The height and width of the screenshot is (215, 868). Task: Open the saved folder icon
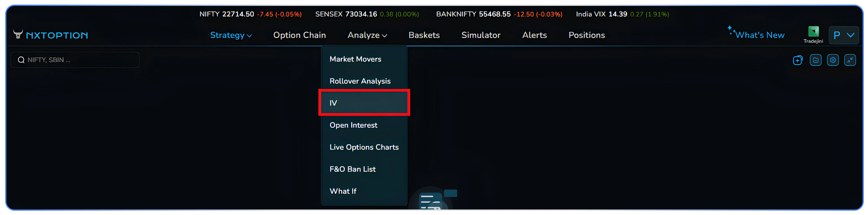click(x=815, y=60)
